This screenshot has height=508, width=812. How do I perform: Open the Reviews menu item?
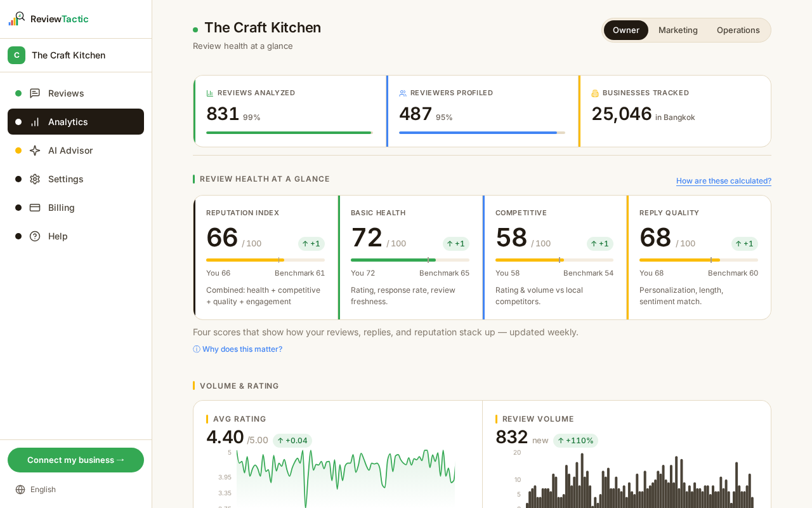[76, 93]
